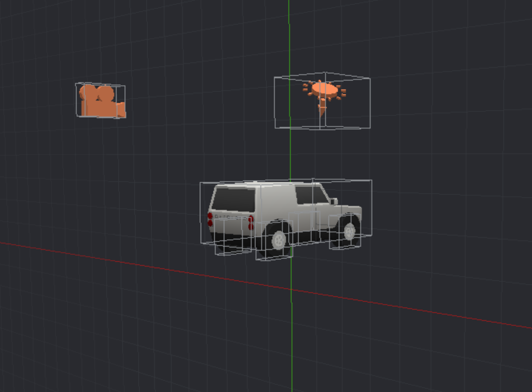
Task: Click the sun disc of the light gizmo
Action: coord(324,89)
